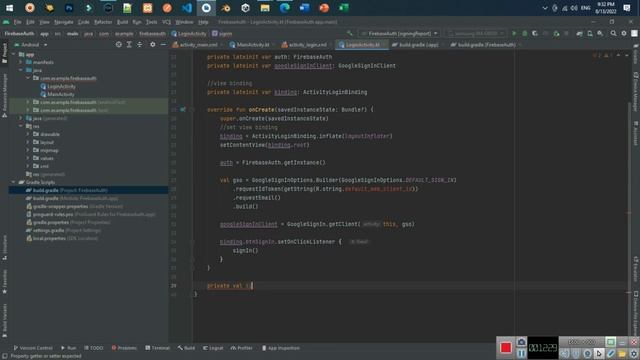Open PowerPoint from taskbar
Image resolution: width=640 pixels, height=360 pixels.
tap(324, 8)
